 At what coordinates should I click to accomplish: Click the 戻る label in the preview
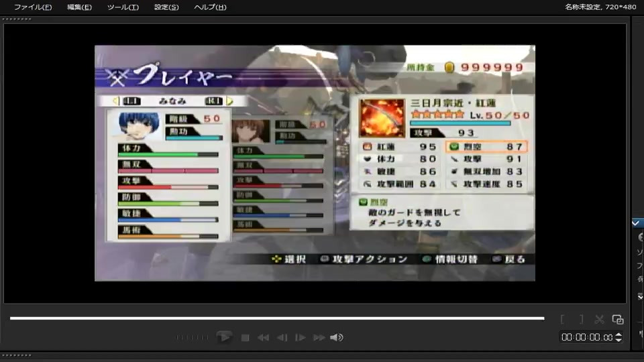tap(515, 259)
